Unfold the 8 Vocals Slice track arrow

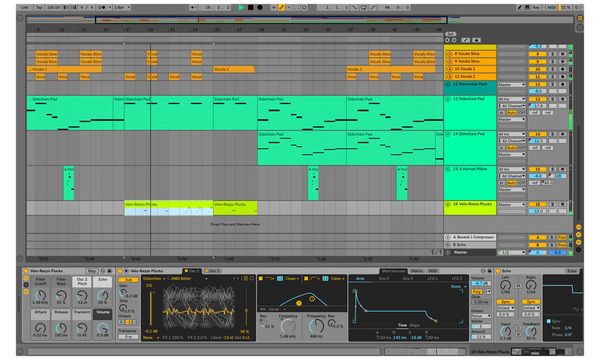(x=450, y=54)
